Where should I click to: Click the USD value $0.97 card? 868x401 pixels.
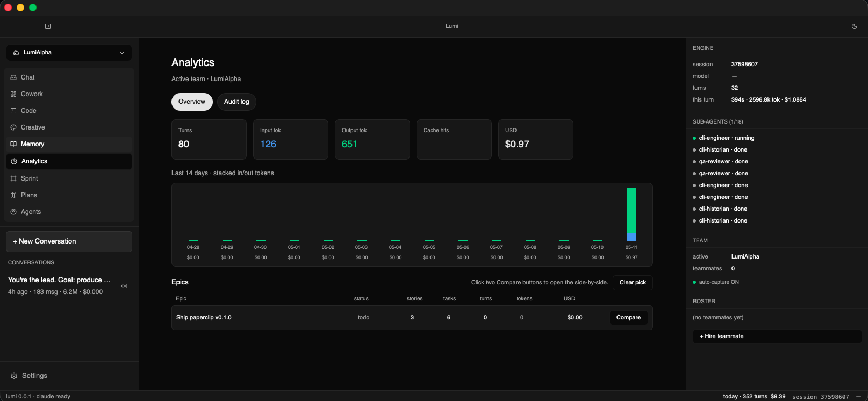pyautogui.click(x=536, y=139)
